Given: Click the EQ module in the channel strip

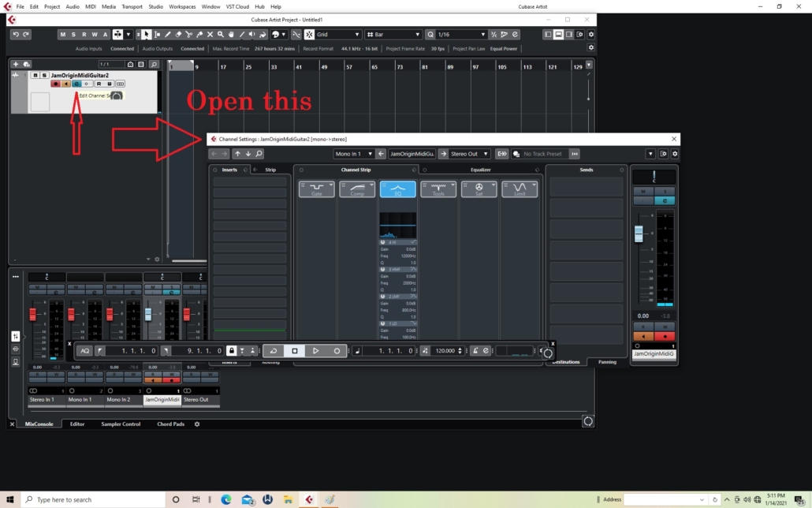Looking at the screenshot, I should pyautogui.click(x=397, y=189).
